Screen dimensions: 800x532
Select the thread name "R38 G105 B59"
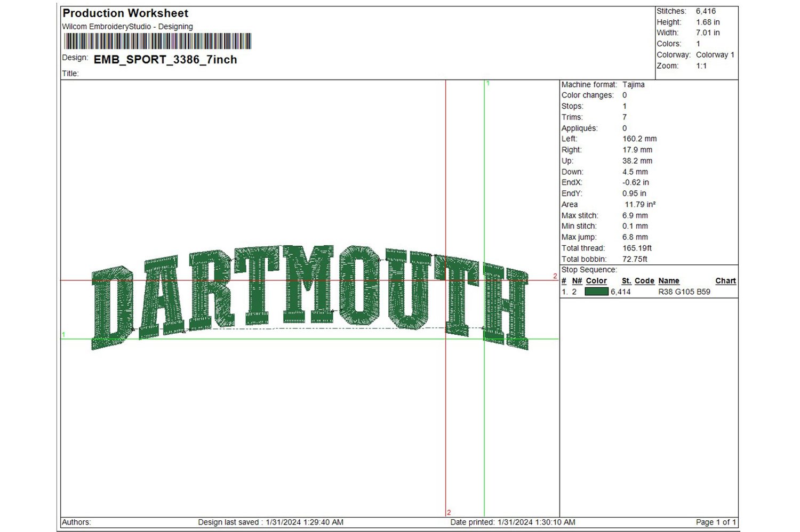point(684,292)
